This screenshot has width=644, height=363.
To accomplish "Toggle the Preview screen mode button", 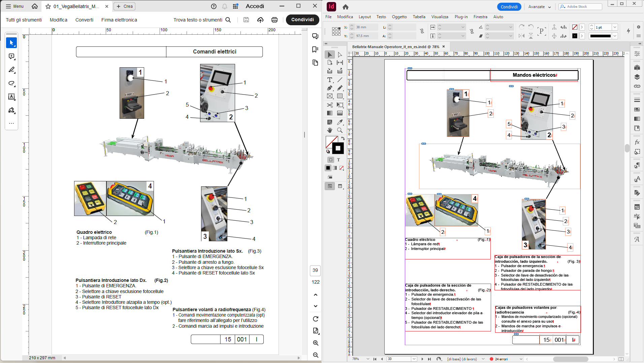I will 340,186.
